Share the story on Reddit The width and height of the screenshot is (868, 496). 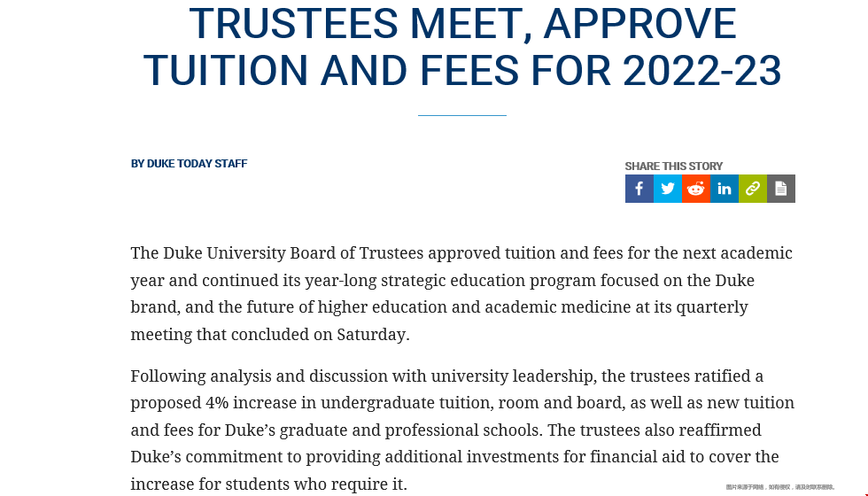pyautogui.click(x=696, y=189)
